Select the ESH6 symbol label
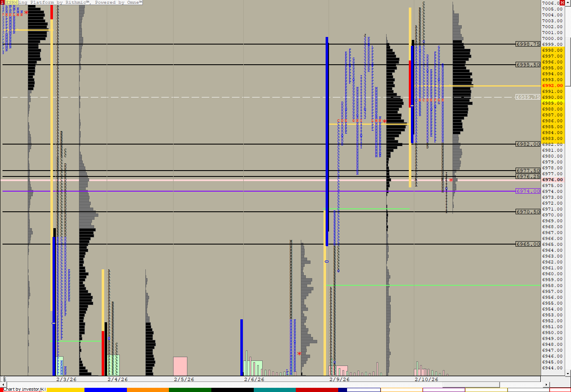This screenshot has width=571, height=392. coord(11,3)
